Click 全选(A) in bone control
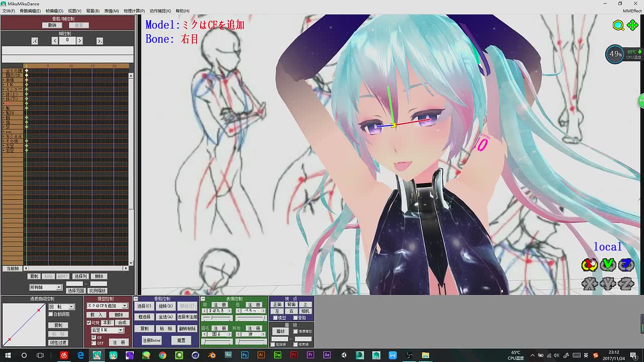This screenshot has width=644, height=362. point(166,317)
